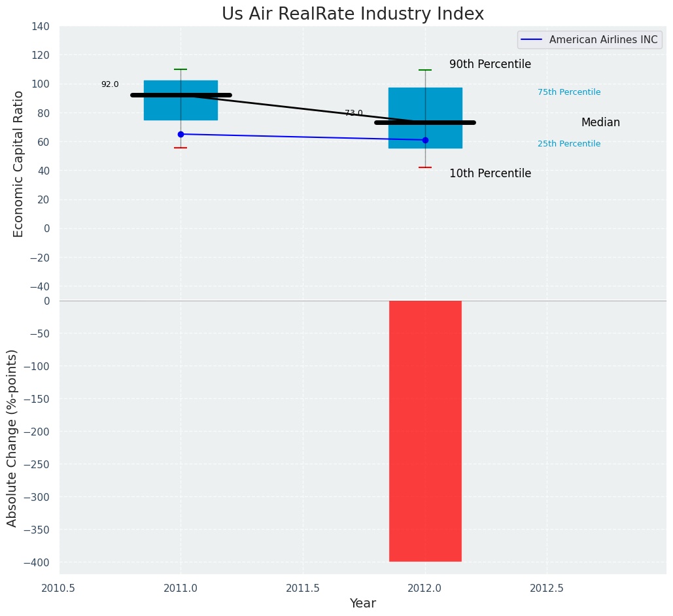The height and width of the screenshot is (616, 673).
Task: Click the red absolute change bar
Action: pos(425,431)
